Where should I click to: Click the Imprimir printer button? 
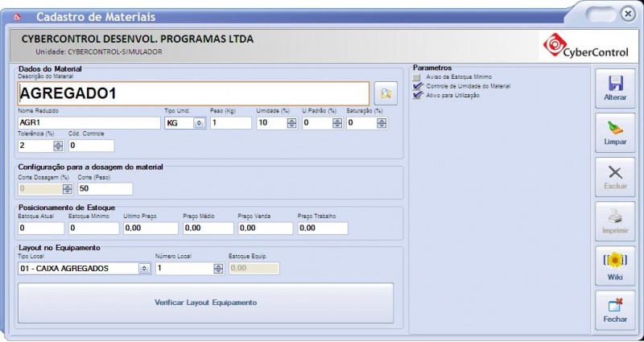(x=615, y=222)
